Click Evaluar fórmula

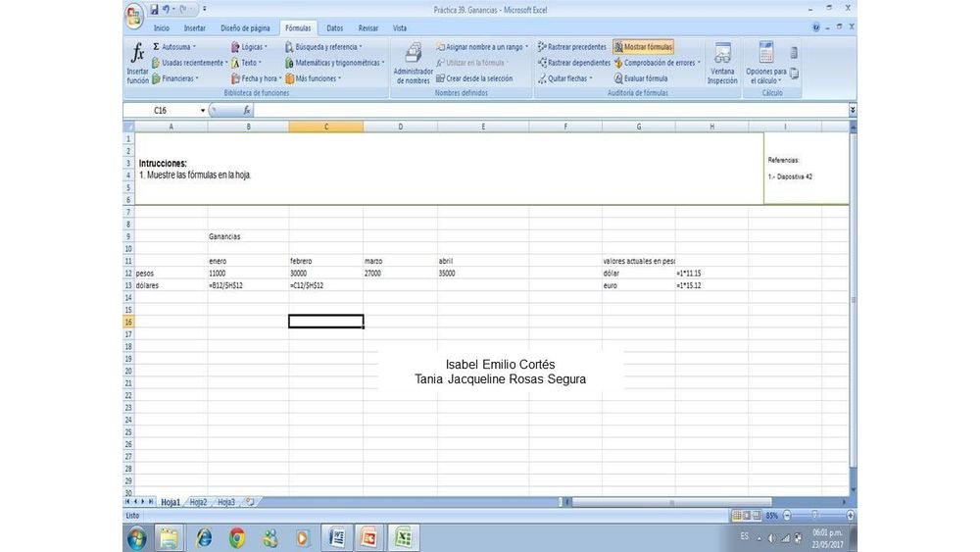click(x=641, y=78)
